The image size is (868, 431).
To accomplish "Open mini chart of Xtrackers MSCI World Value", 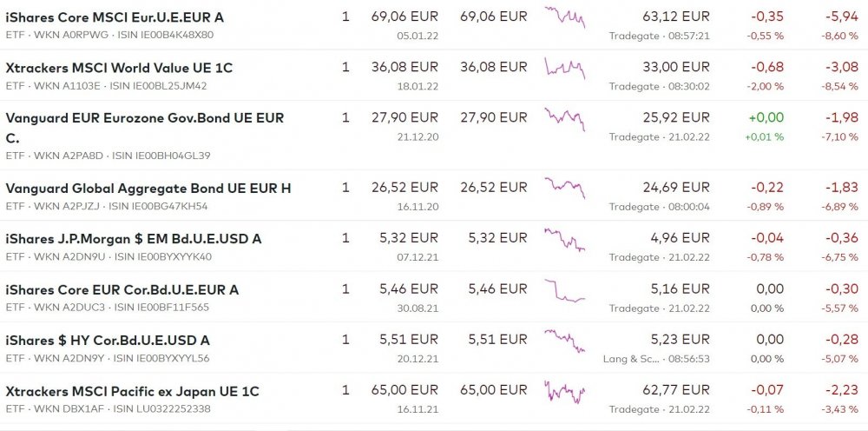I will click(x=564, y=68).
